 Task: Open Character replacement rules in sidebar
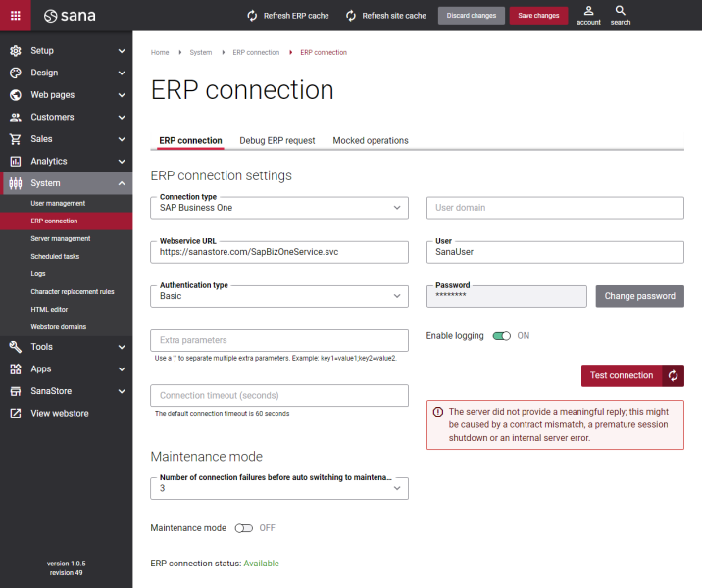(x=73, y=292)
